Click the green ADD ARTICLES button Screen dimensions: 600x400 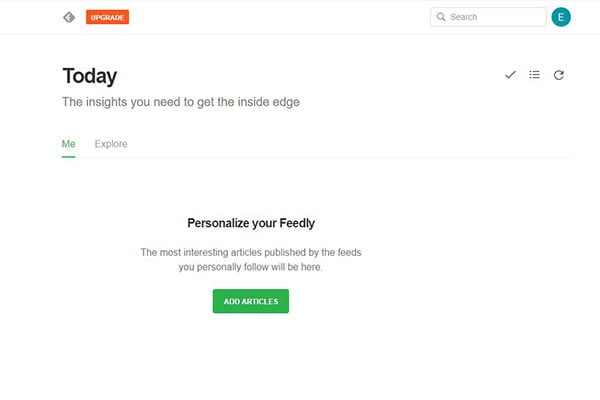251,301
